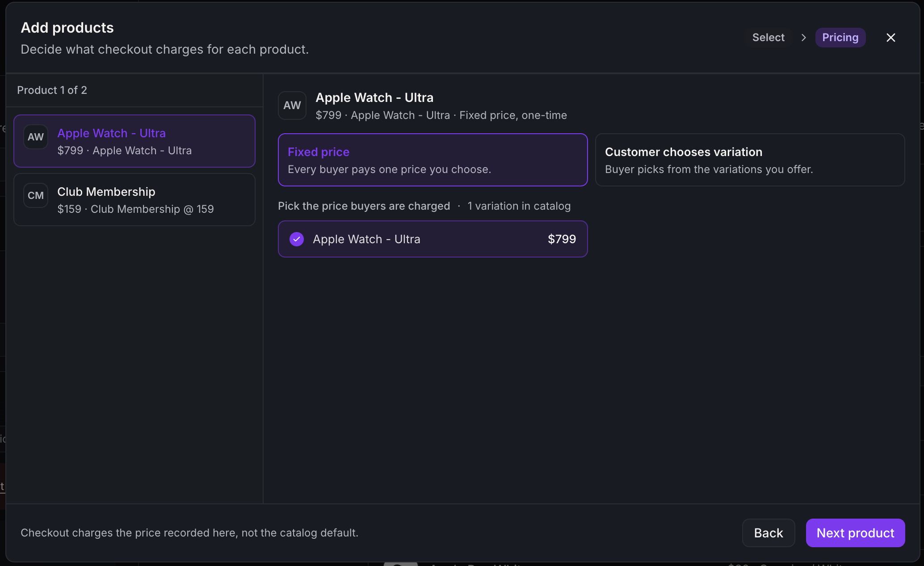
Task: Click the breadcrumb chevron between steps
Action: point(803,38)
